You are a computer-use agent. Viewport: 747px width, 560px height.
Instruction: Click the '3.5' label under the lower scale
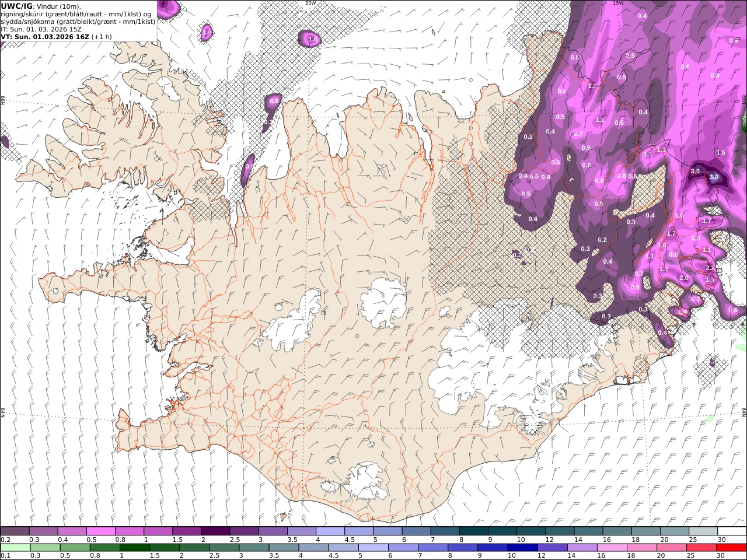(x=274, y=556)
